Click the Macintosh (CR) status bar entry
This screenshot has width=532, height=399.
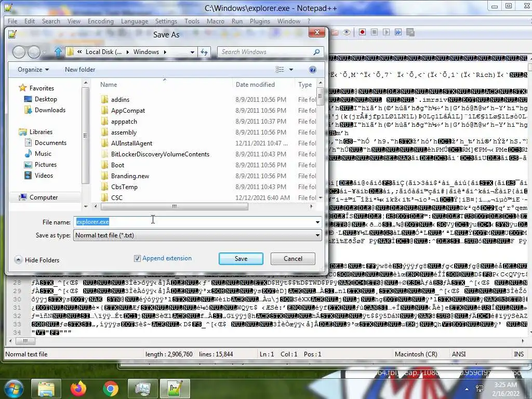pyautogui.click(x=416, y=354)
